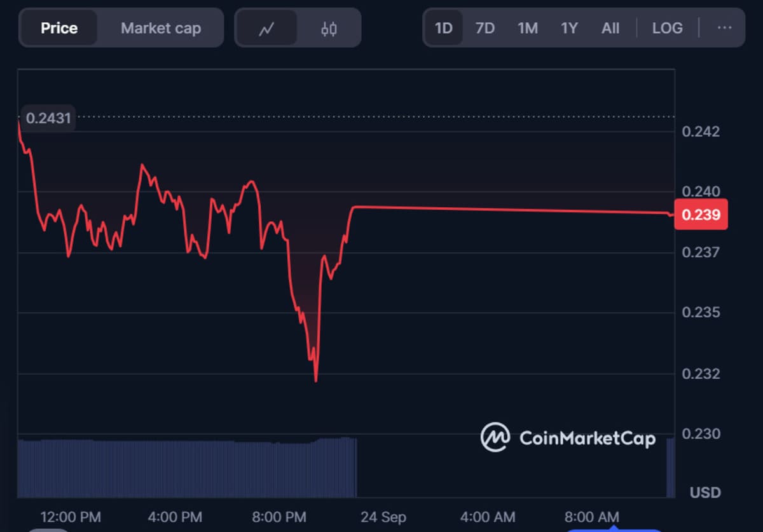Display the All time range

[610, 28]
